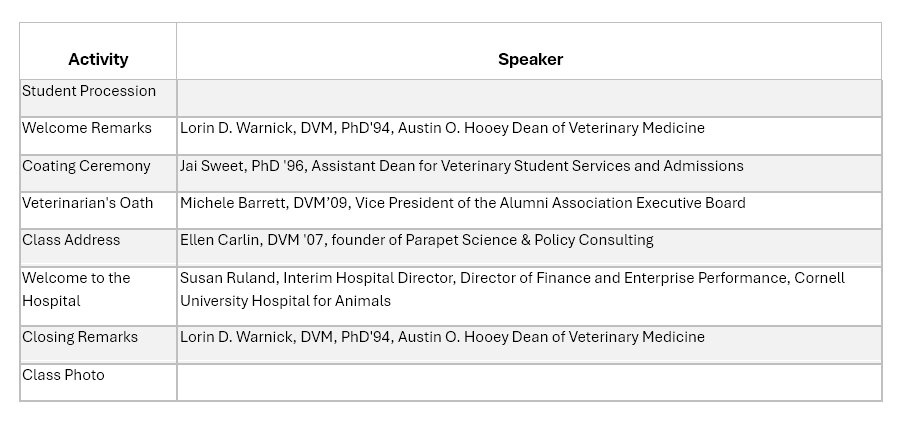Select the Closing Remarks activity cell
898x422 pixels.
coord(98,345)
